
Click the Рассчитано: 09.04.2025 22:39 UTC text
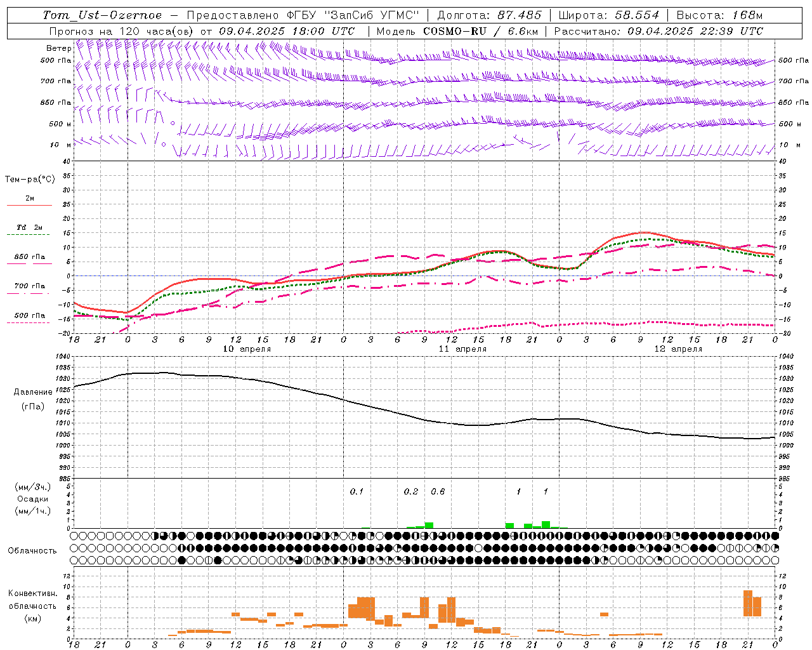658,31
